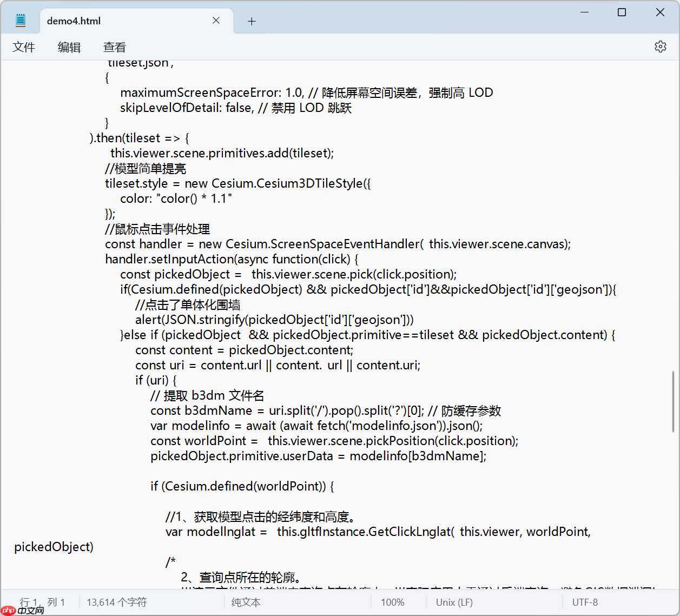
Task: Click the 行 1, 列 1 cursor position indicator
Action: tap(43, 602)
